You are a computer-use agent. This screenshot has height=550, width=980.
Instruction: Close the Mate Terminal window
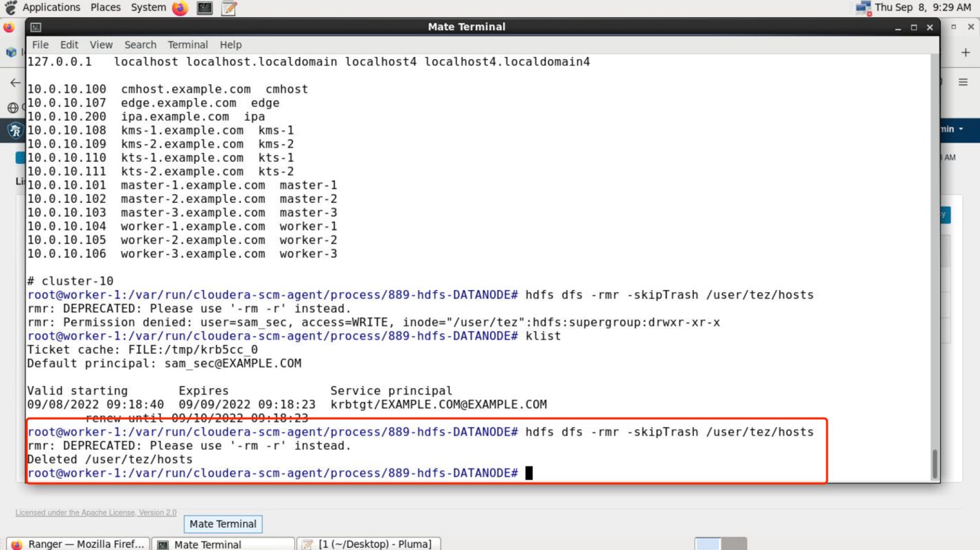click(x=930, y=27)
